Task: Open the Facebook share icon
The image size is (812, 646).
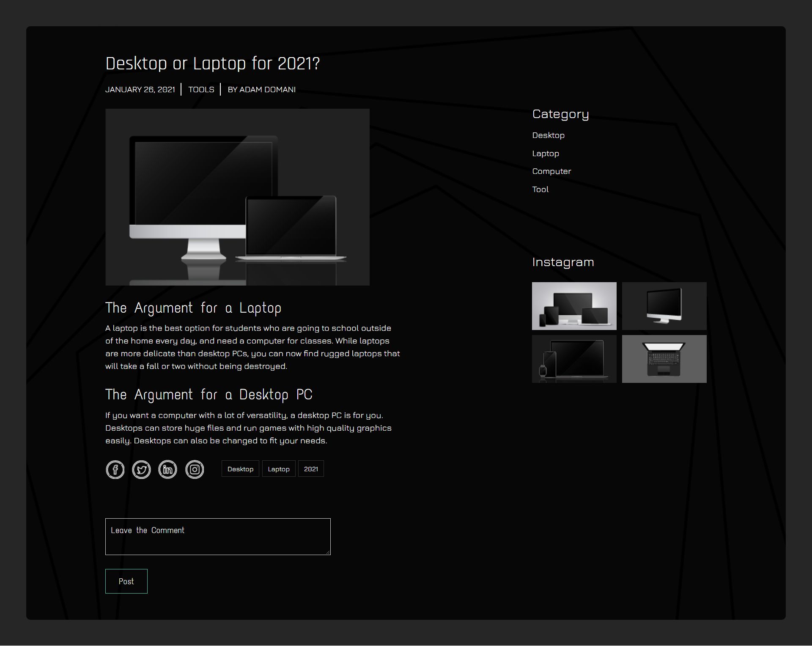Action: click(115, 470)
